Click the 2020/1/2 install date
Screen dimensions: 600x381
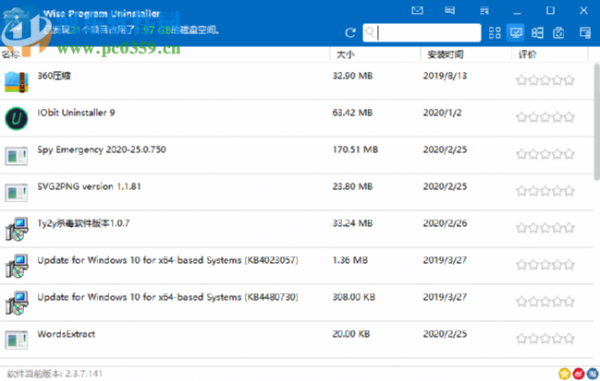point(442,112)
